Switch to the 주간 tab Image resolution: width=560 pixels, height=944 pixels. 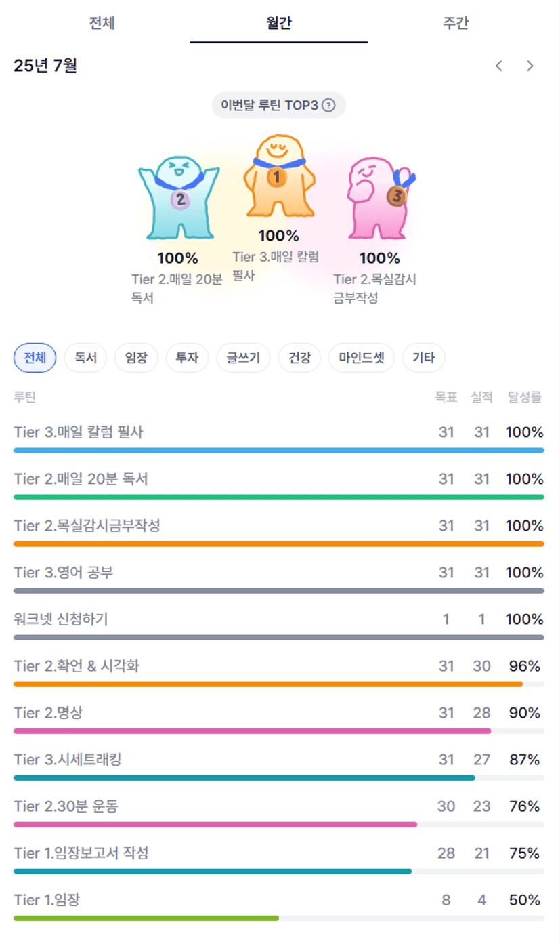[456, 23]
